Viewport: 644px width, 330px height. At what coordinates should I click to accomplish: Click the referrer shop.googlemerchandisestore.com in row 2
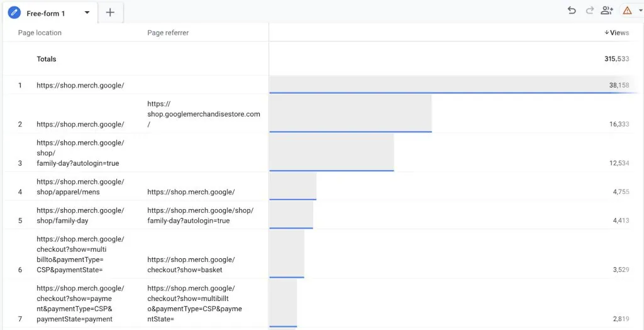tap(204, 114)
